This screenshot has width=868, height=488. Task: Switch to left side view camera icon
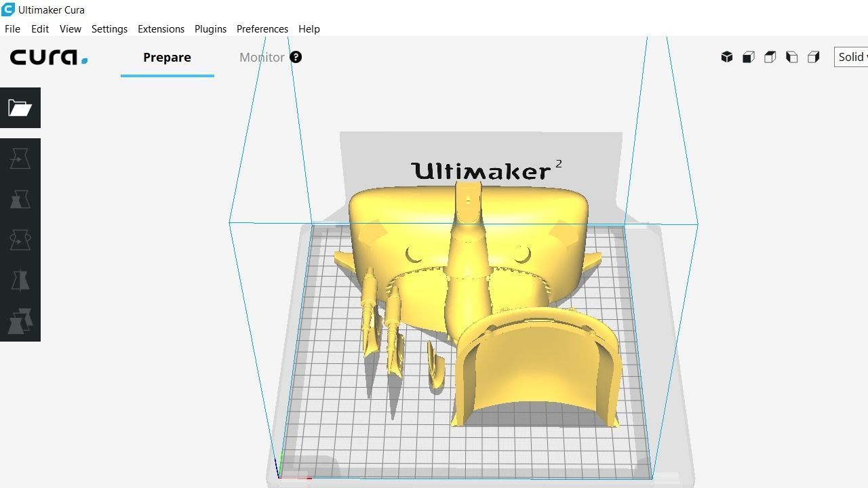(792, 57)
